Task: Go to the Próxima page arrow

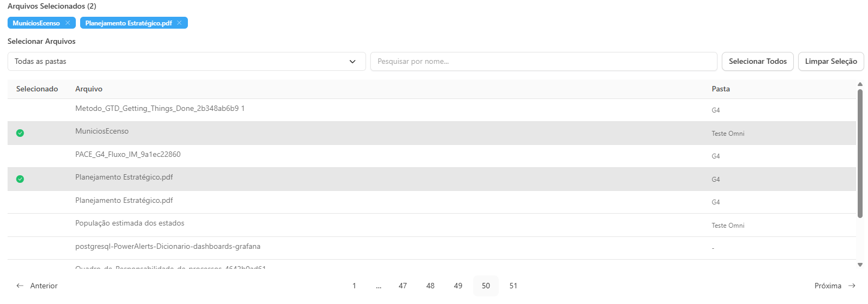Action: coord(852,286)
